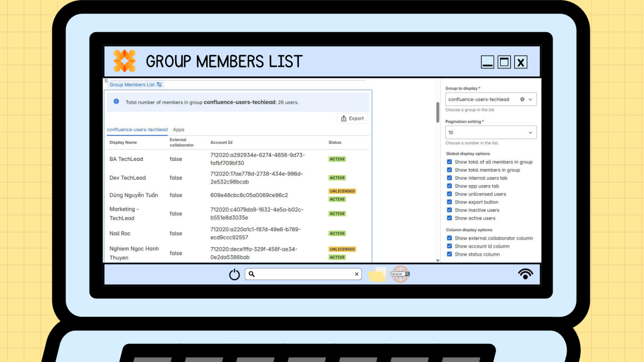
Task: Click false value in BA TechLead row
Action: point(176,159)
